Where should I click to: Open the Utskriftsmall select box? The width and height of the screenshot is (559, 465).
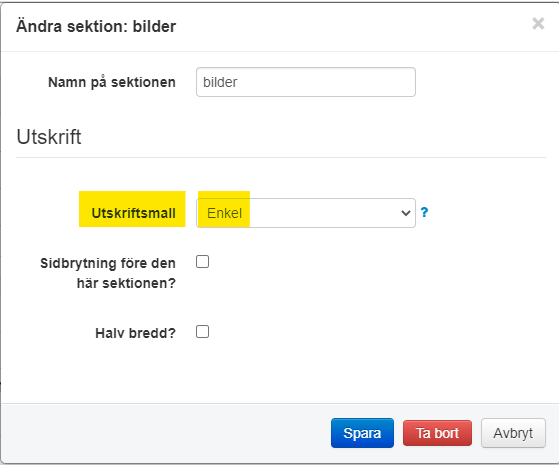coord(306,213)
